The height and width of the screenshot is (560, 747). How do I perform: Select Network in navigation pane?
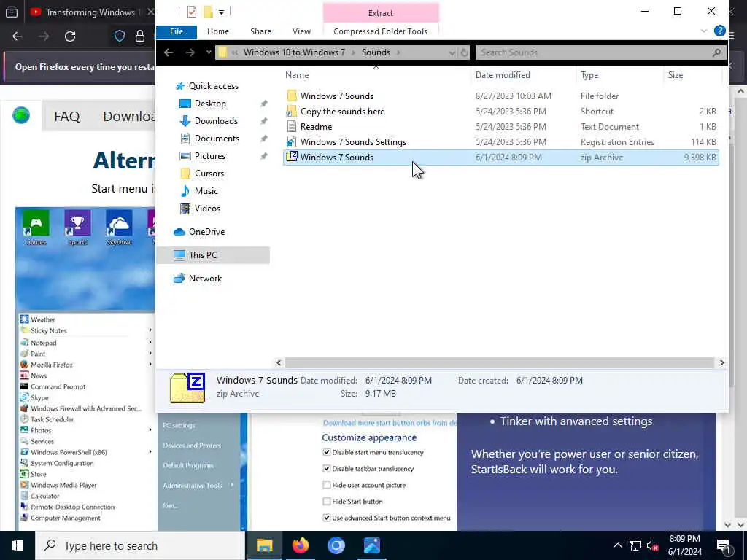205,279
